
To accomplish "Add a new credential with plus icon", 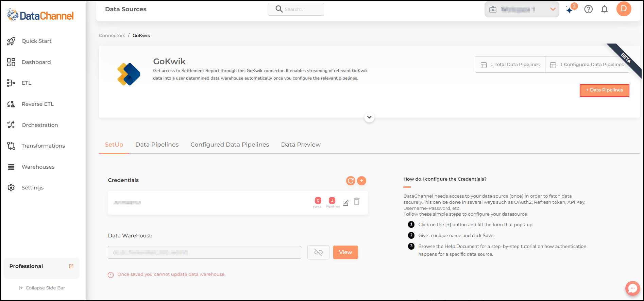I will [x=362, y=181].
